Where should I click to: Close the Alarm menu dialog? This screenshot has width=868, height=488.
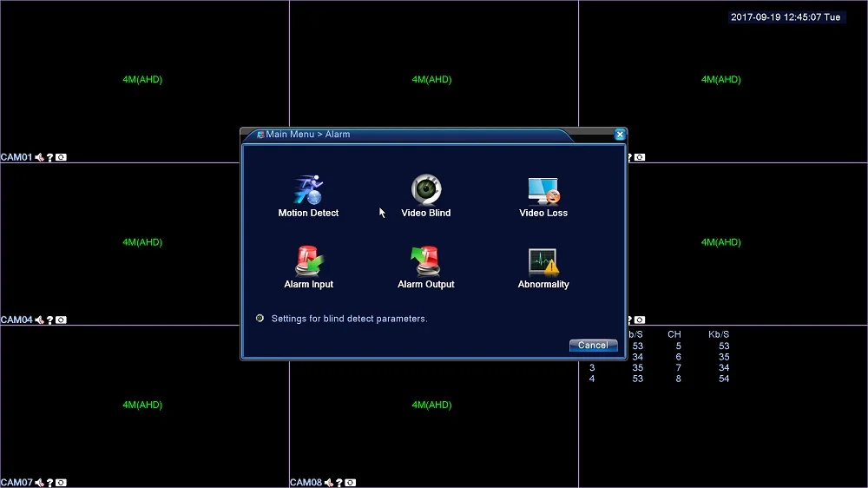(x=620, y=134)
